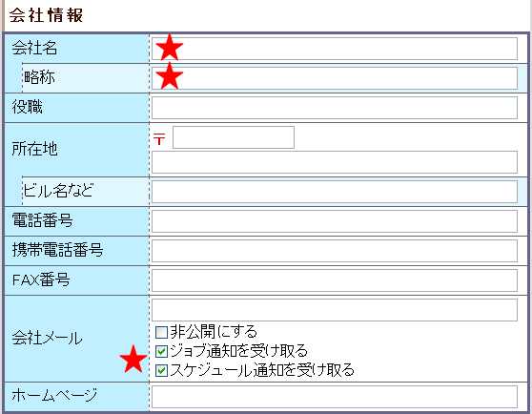The width and height of the screenshot is (532, 414).
Task: Enable the 非公開にする checkbox
Action: (161, 332)
